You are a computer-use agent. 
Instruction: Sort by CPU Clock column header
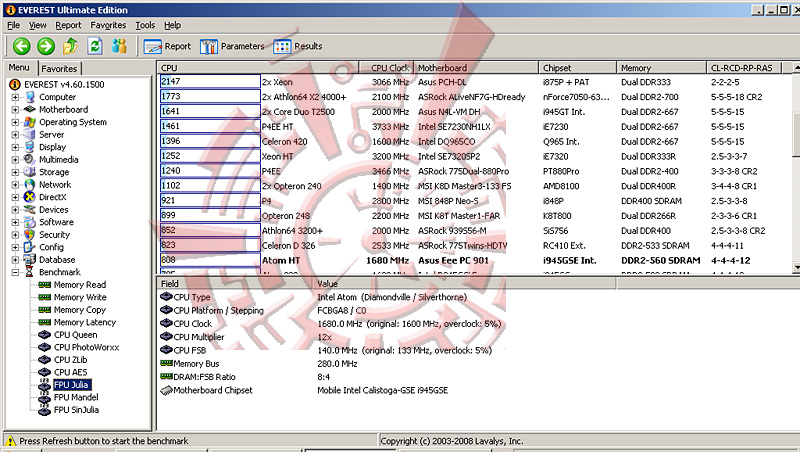click(386, 68)
